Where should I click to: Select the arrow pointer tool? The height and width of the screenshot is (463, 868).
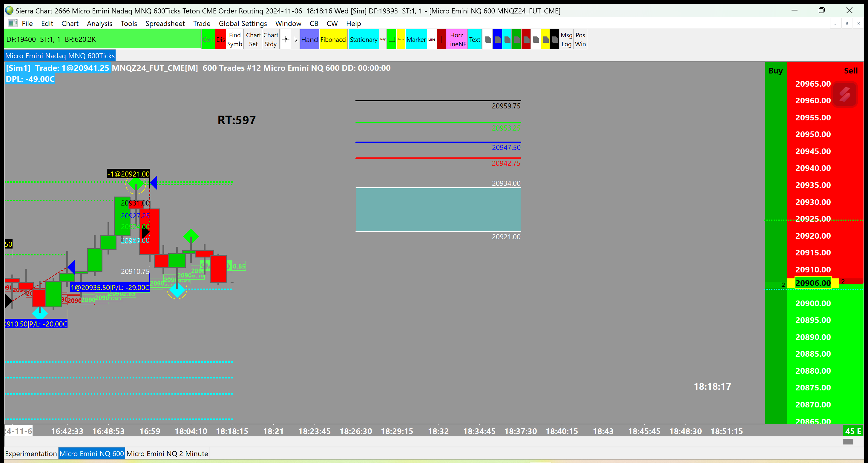(295, 39)
